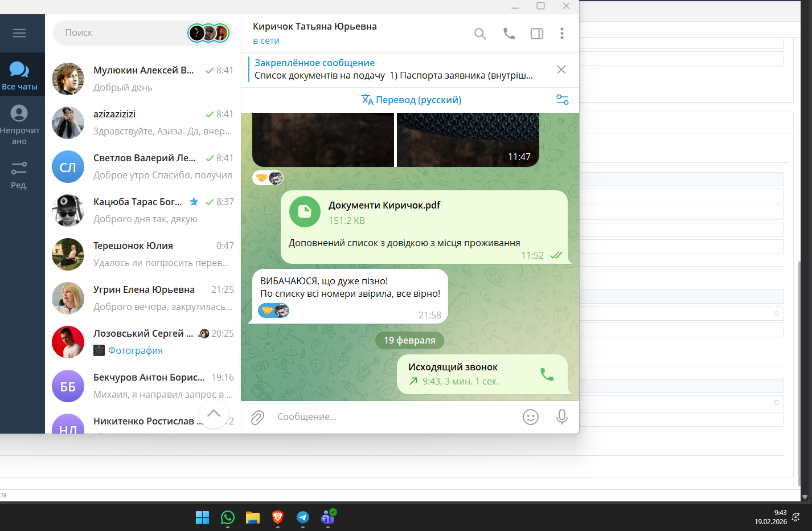Viewport: 812px width, 531px height.
Task: Open stories avatars in the search bar
Action: [209, 33]
